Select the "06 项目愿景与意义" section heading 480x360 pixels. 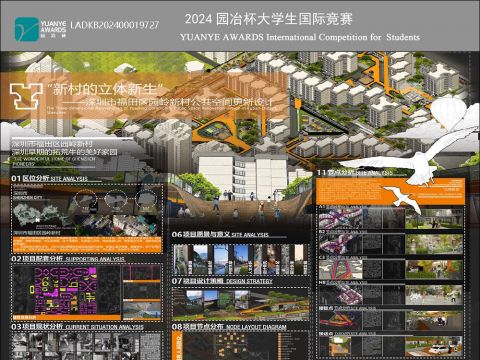220,234
